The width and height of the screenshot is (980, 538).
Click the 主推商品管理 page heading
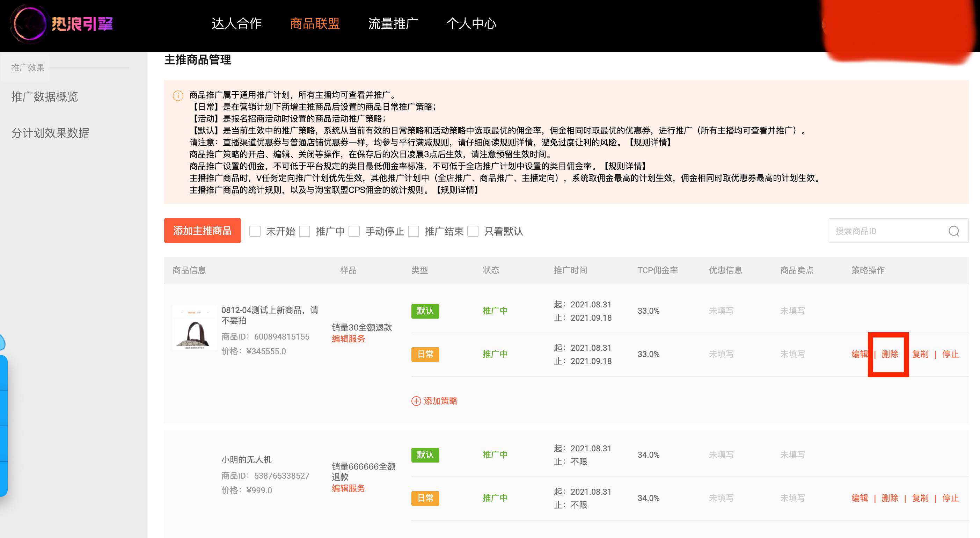197,60
